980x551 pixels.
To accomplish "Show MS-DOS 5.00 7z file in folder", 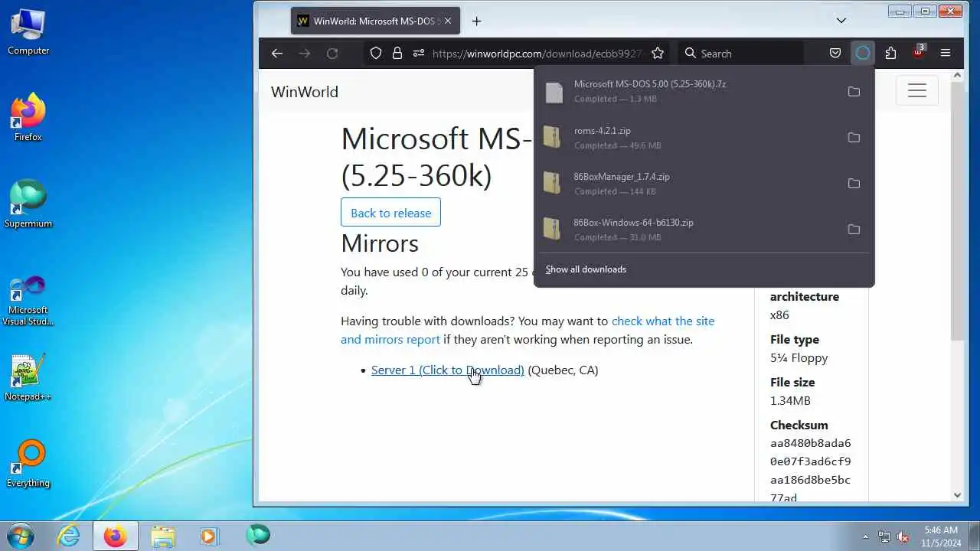I will click(854, 92).
